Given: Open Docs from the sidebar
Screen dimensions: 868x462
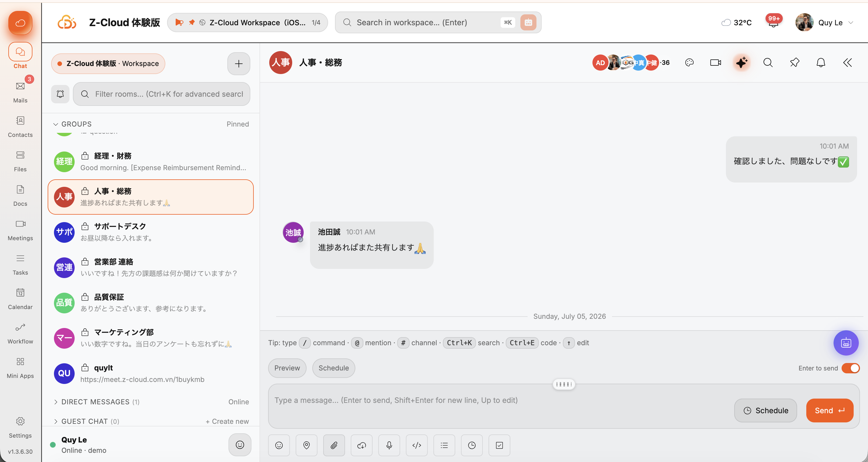Looking at the screenshot, I should [20, 195].
